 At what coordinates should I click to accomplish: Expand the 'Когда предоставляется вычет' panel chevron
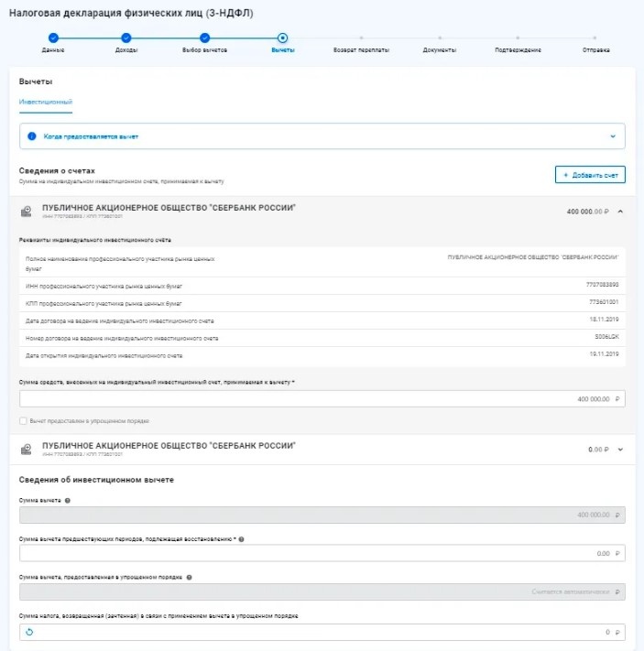pos(613,136)
